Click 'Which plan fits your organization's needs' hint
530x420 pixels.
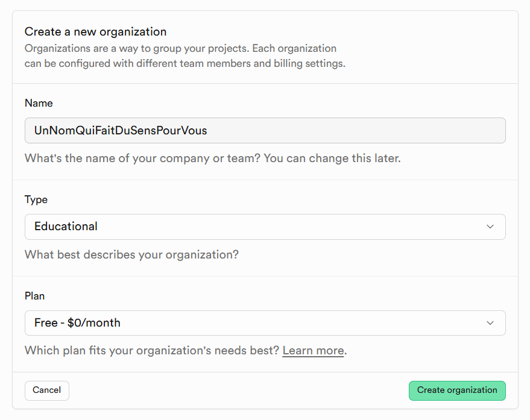(x=152, y=351)
